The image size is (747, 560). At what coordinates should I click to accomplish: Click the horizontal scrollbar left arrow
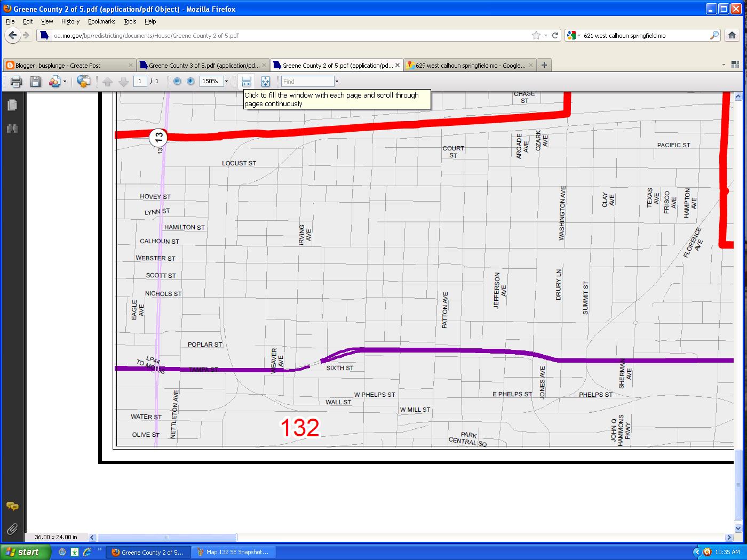(x=92, y=538)
